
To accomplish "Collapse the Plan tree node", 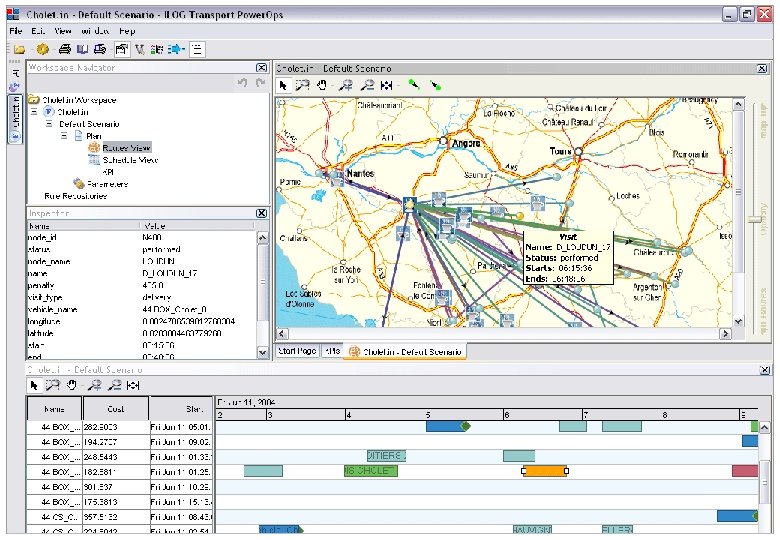I will (64, 136).
